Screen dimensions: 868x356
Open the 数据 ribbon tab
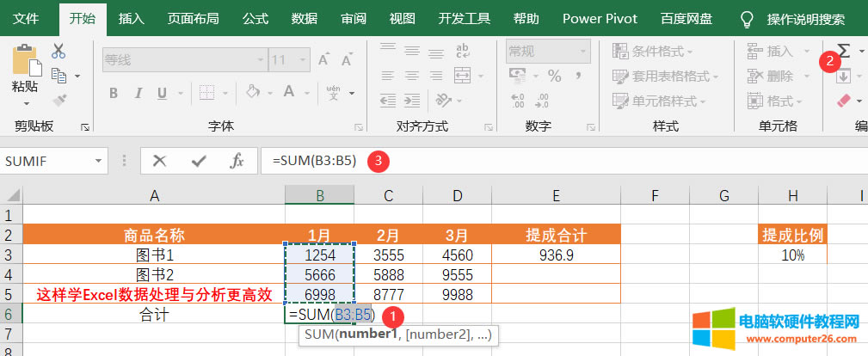tap(305, 18)
